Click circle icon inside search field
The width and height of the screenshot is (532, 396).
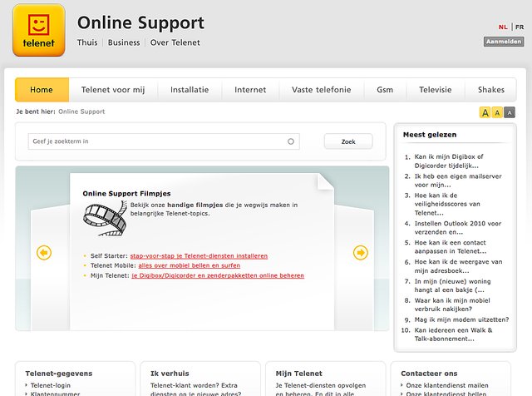coord(291,141)
